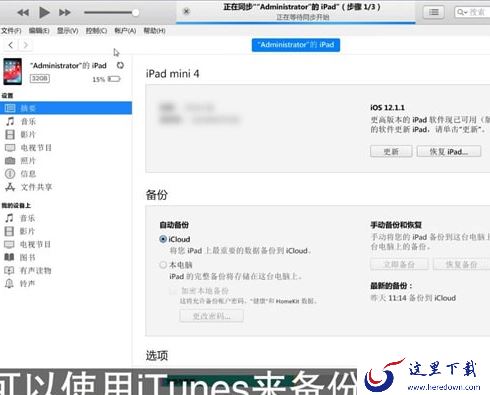
Task: Select 铃声 in the sidebar
Action: click(x=66, y=284)
